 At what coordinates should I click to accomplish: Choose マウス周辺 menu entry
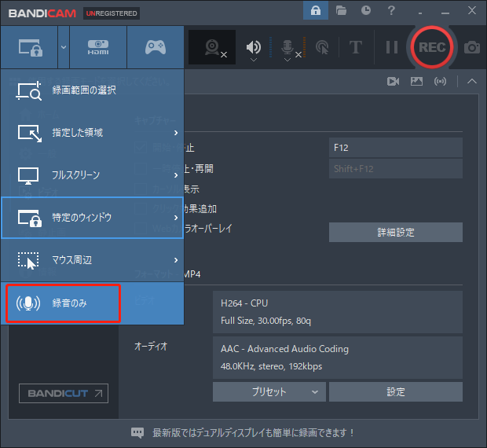tap(92, 260)
